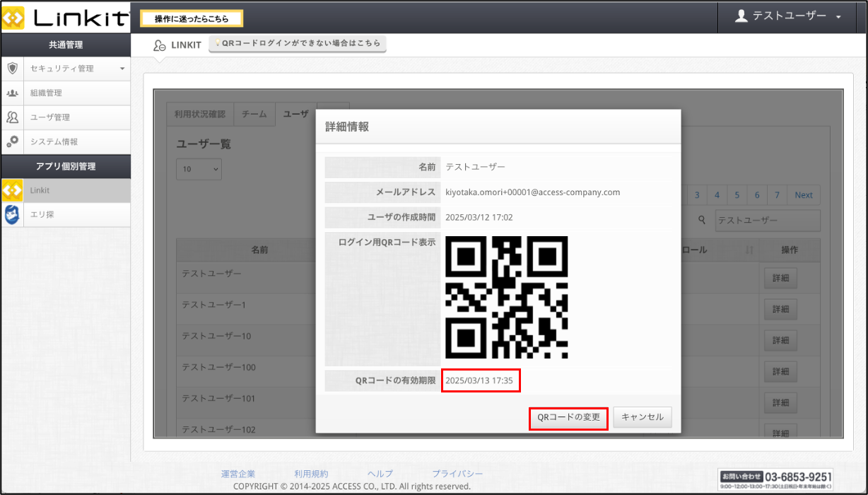
Task: Open the 運営企業 footer link
Action: pos(238,474)
